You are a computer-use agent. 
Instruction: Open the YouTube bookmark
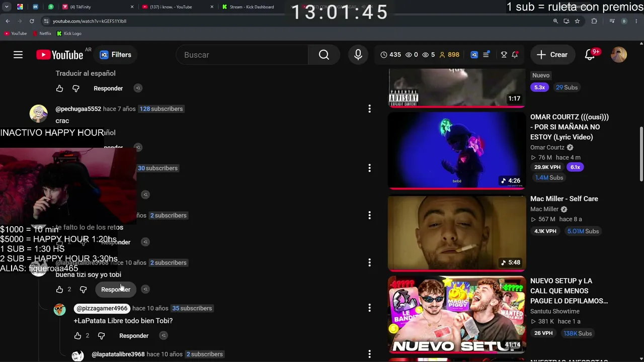click(x=16, y=34)
